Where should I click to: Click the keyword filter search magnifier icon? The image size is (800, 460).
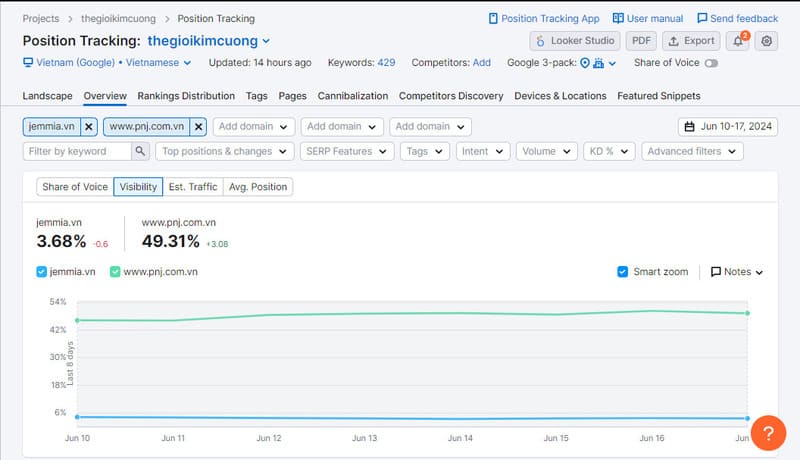(141, 151)
